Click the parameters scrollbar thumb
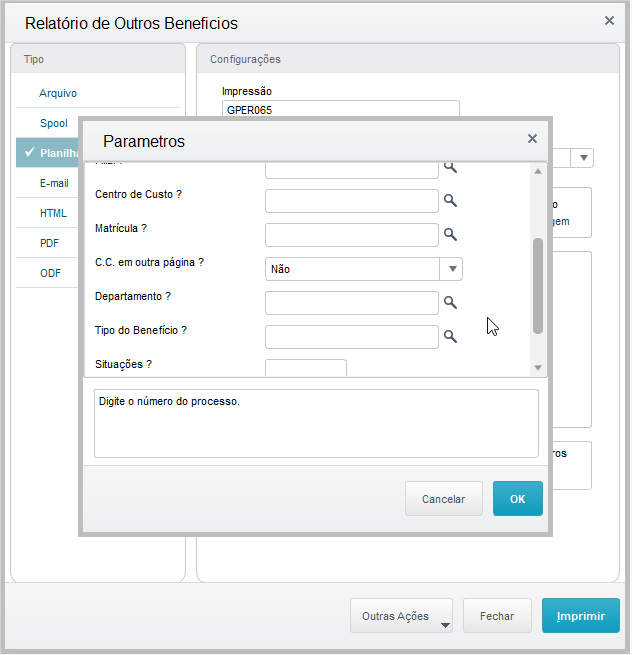The width and height of the screenshot is (632, 655). click(538, 286)
